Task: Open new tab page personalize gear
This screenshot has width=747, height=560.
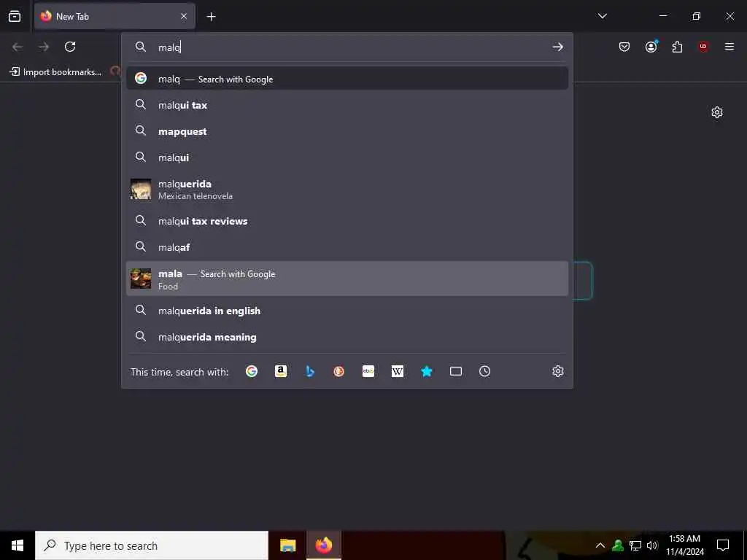Action: 717,112
